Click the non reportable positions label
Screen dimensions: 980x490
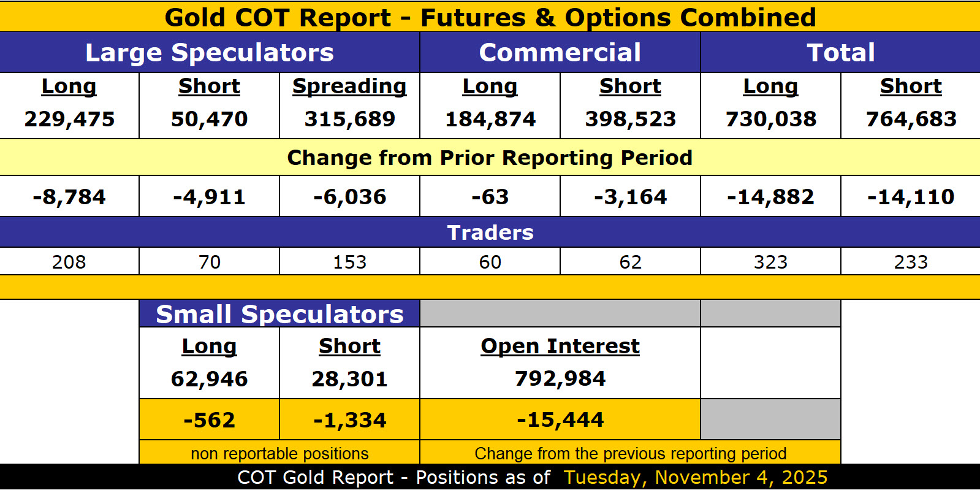279,454
